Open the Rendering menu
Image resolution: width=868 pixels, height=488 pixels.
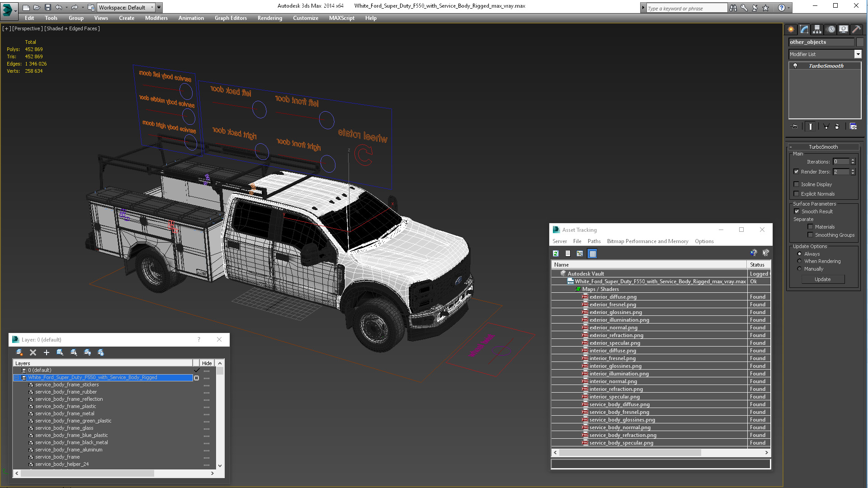click(x=270, y=18)
